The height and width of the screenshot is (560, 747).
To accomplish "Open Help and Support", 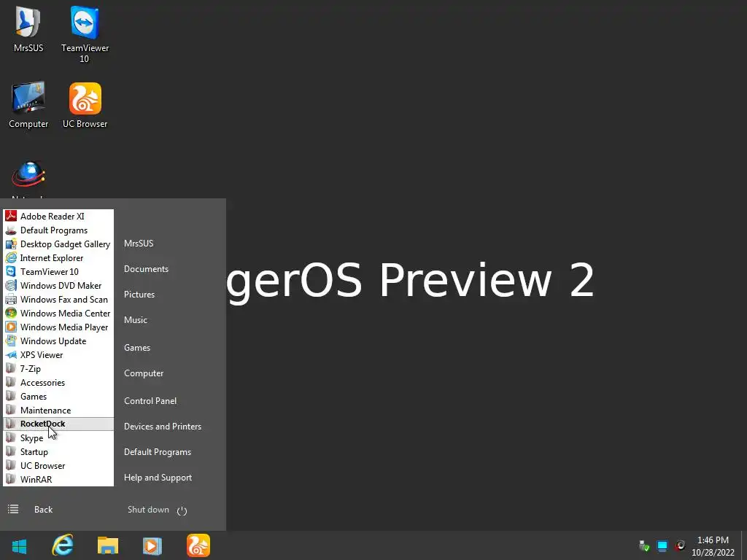I will coord(158,478).
